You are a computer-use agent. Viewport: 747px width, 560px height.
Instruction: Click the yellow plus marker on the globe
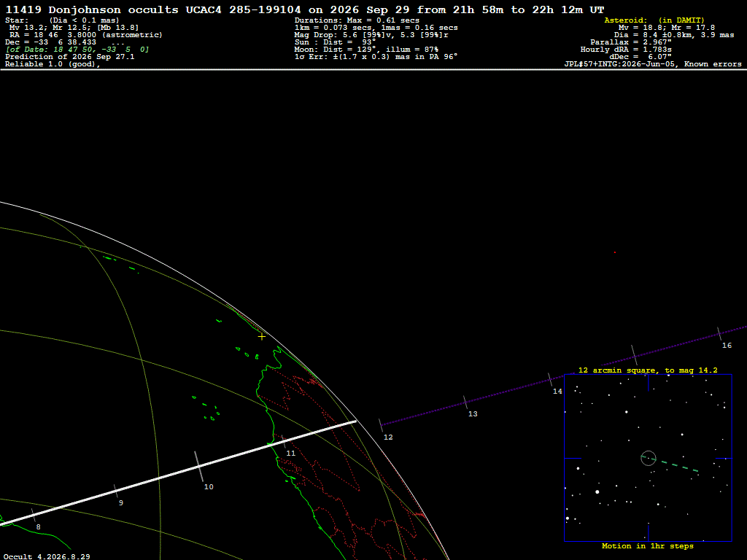click(x=262, y=337)
